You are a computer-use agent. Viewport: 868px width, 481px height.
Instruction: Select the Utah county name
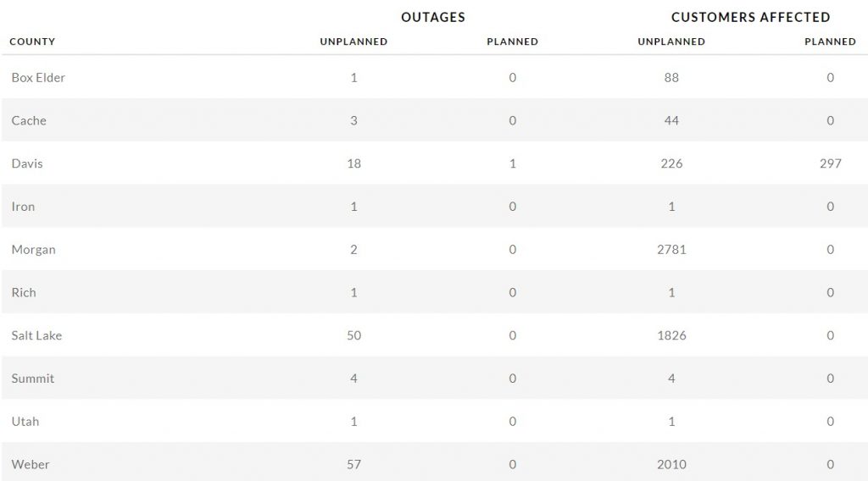[x=25, y=422]
